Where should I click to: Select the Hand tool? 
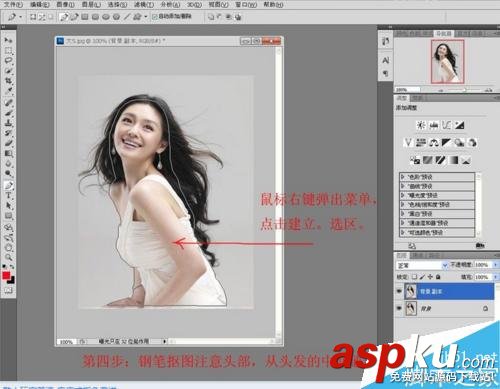click(8, 248)
